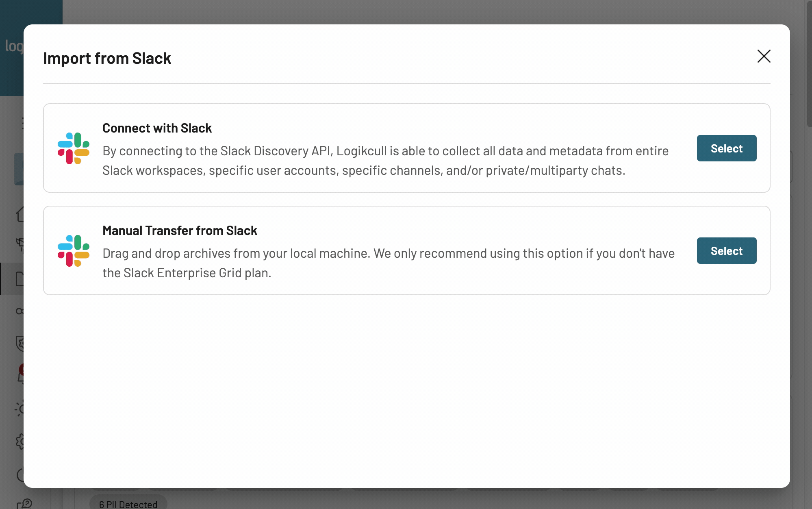Image resolution: width=812 pixels, height=509 pixels.
Task: Close the Import from Slack dialog
Action: tap(764, 56)
